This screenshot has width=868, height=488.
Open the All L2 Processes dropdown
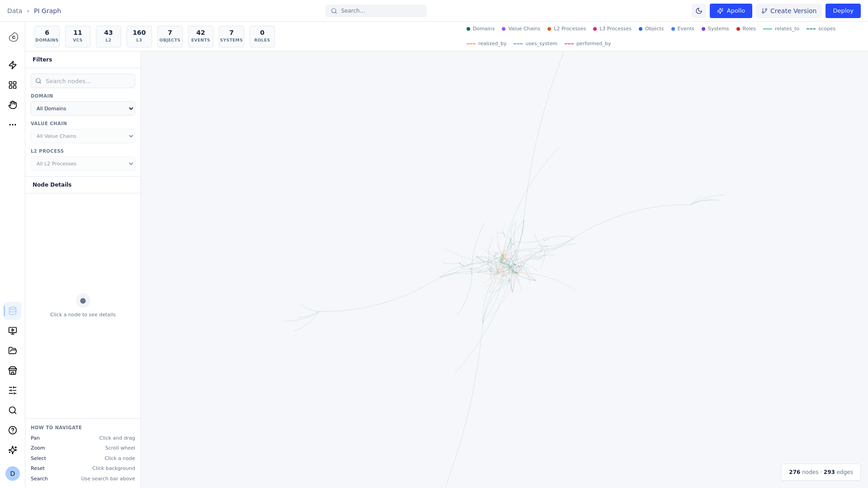coord(83,164)
